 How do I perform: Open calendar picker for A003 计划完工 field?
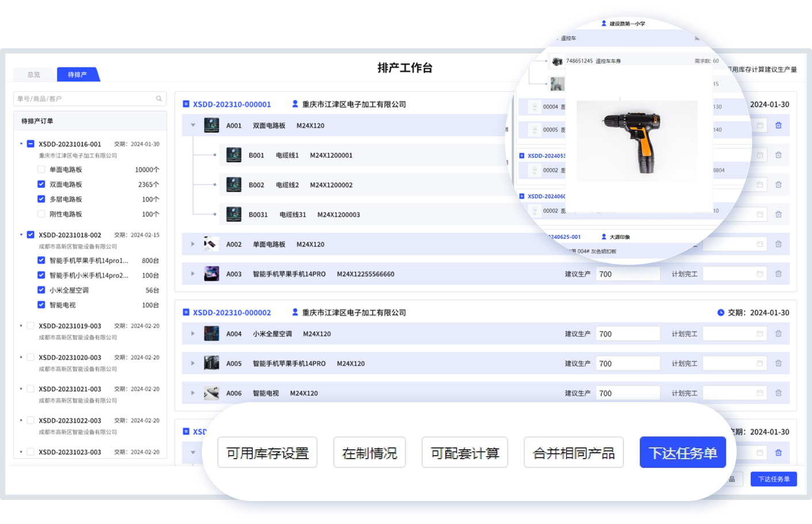point(759,274)
